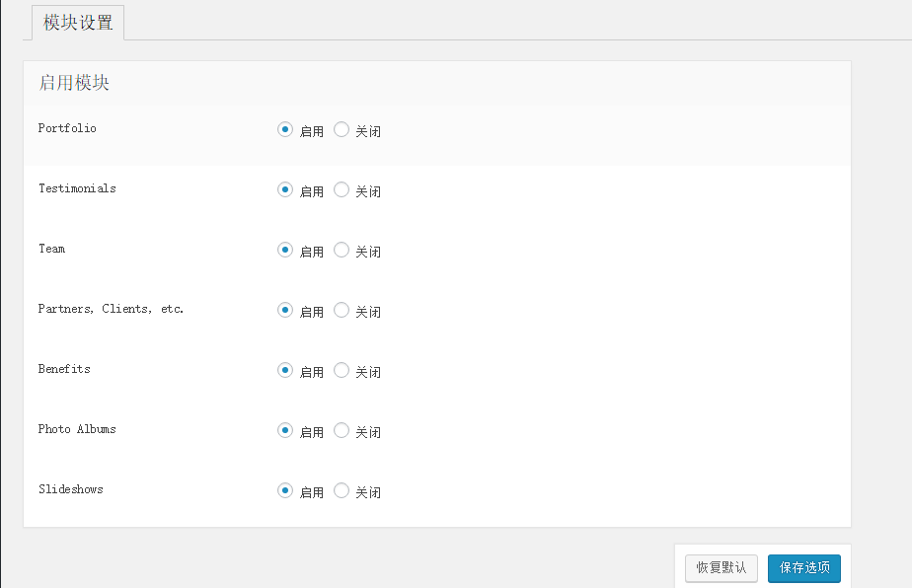Enable the Photo Albums radio button
The height and width of the screenshot is (588, 912).
pyautogui.click(x=285, y=430)
